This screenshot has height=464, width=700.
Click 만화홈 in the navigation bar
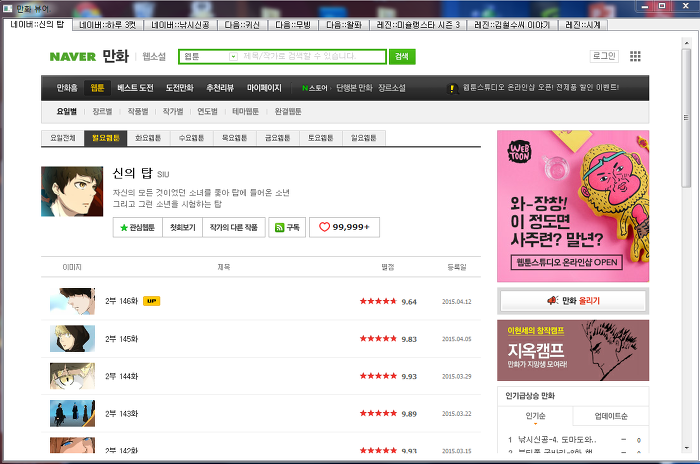(67, 88)
